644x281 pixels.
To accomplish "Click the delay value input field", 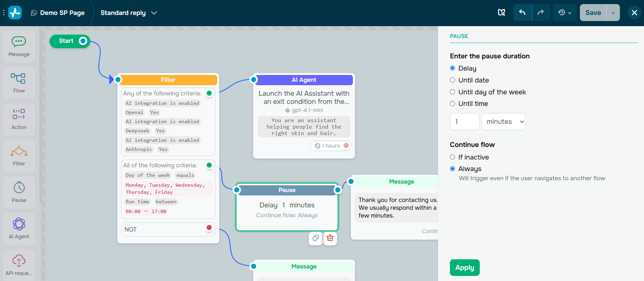I will coord(465,121).
